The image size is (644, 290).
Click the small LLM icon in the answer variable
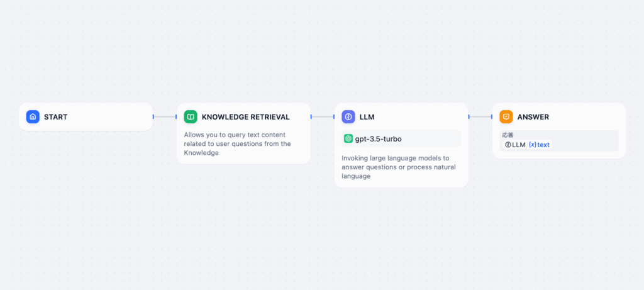[508, 145]
